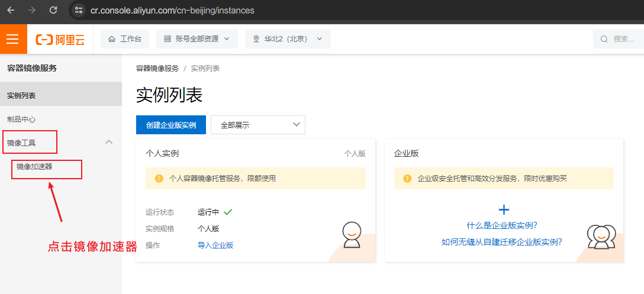
Task: Click the 企业版 card title
Action: pos(406,154)
